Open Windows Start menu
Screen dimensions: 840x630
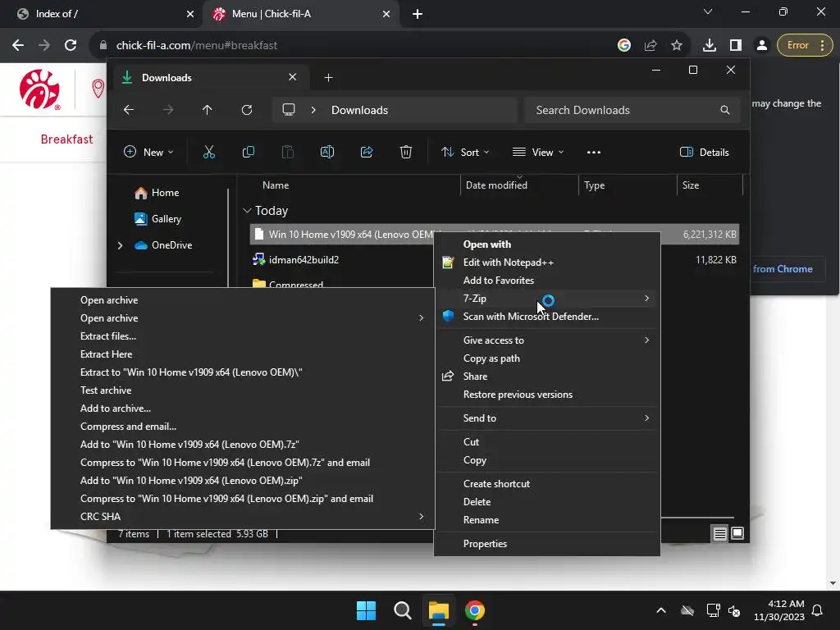pos(366,610)
